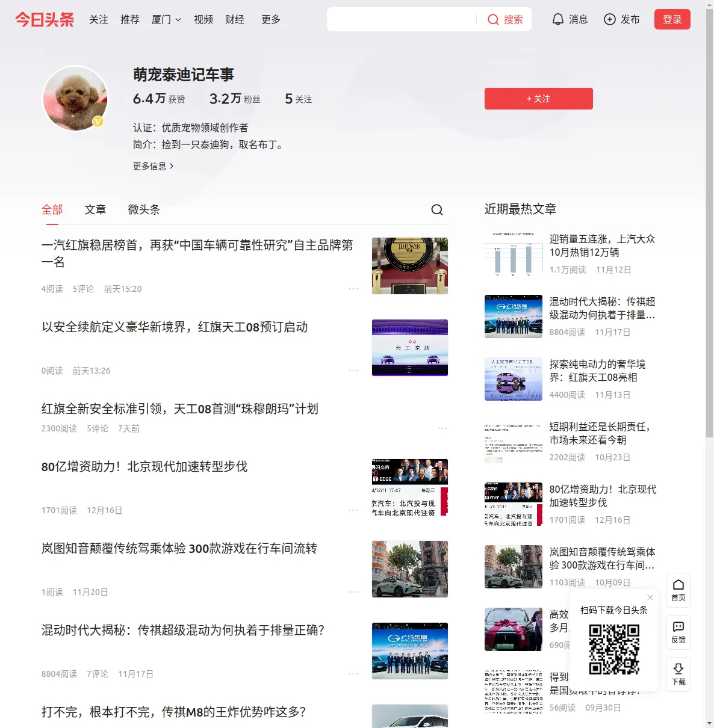Go to 关注 in top navigation
The width and height of the screenshot is (714, 728).
[99, 19]
